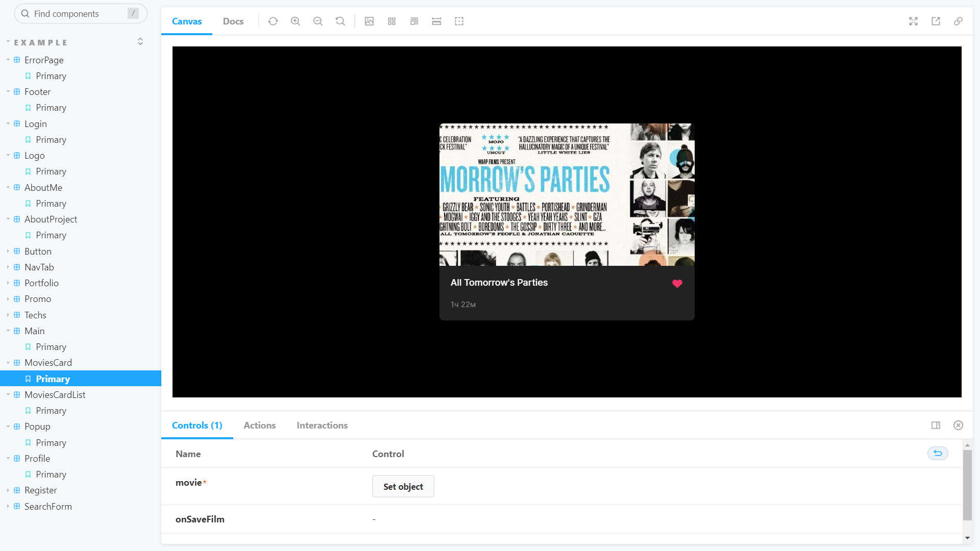
Task: Click the remount component icon
Action: pos(273,21)
